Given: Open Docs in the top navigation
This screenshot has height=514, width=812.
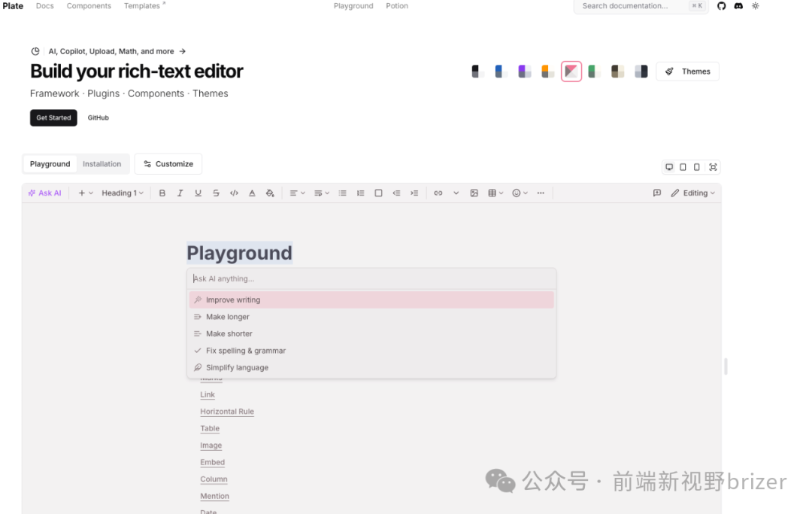Looking at the screenshot, I should (x=45, y=6).
